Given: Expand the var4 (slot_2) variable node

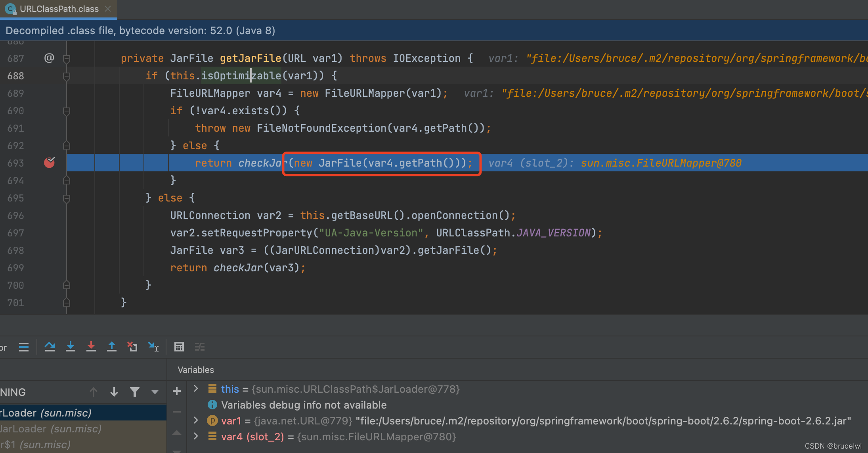Looking at the screenshot, I should coord(195,436).
